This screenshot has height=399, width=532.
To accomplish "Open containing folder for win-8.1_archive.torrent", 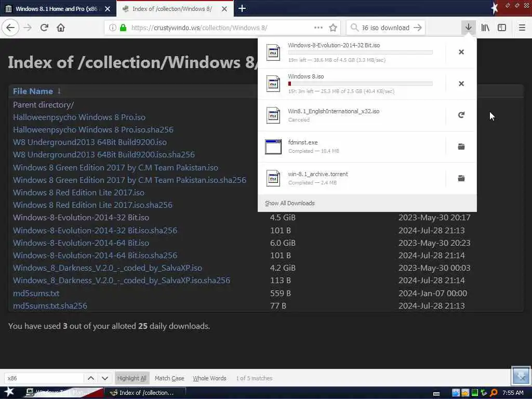I will point(461,178).
